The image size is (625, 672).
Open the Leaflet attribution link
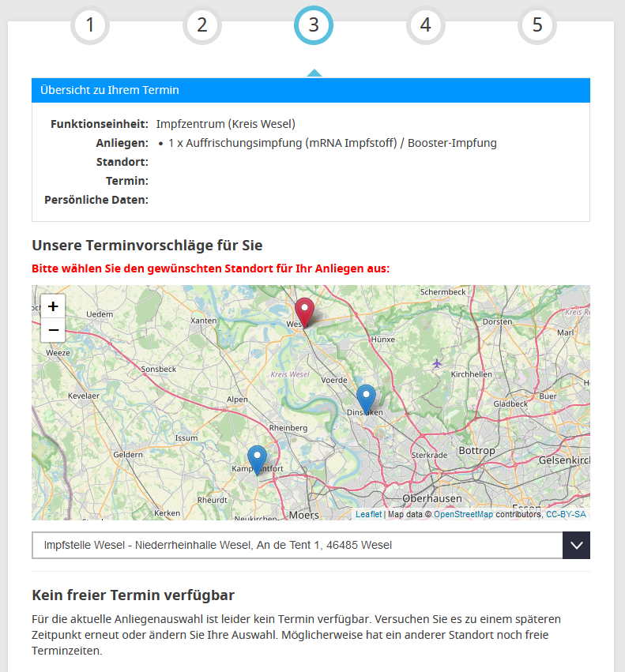pos(368,514)
